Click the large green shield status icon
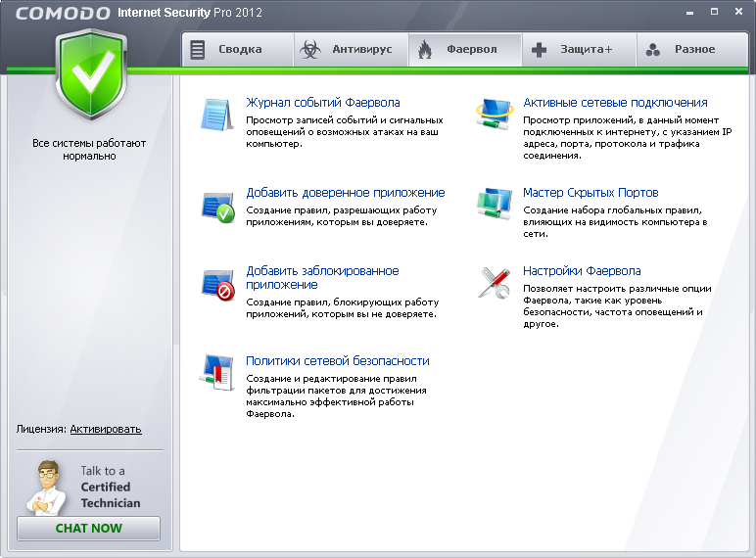Viewport: 756px width, 558px height. point(91,73)
